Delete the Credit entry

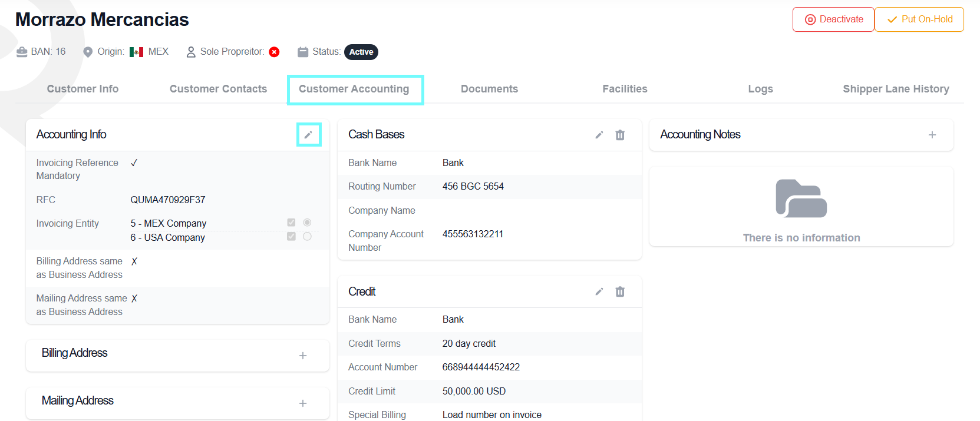(620, 291)
